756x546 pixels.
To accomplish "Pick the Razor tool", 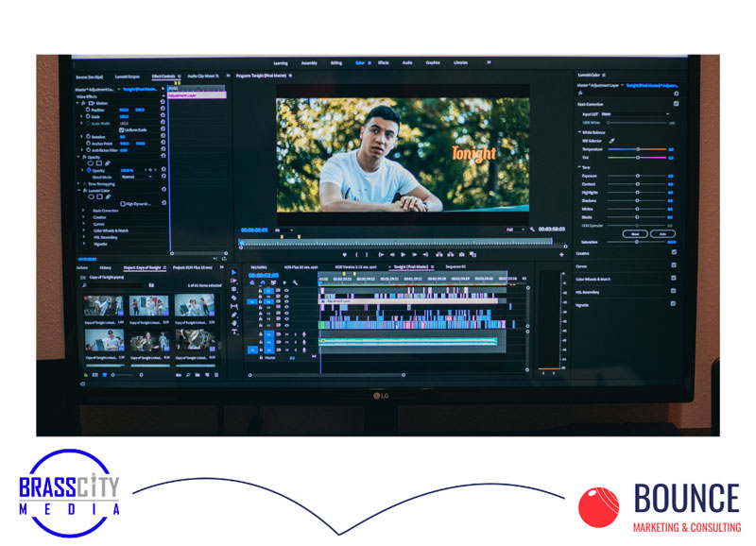I will (x=233, y=298).
